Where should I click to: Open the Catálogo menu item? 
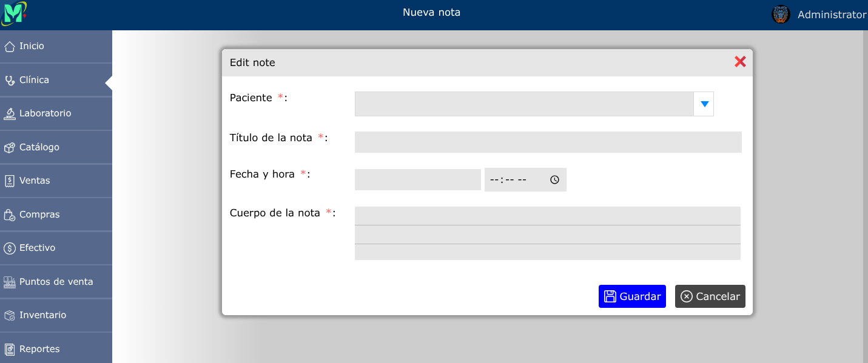(56, 147)
